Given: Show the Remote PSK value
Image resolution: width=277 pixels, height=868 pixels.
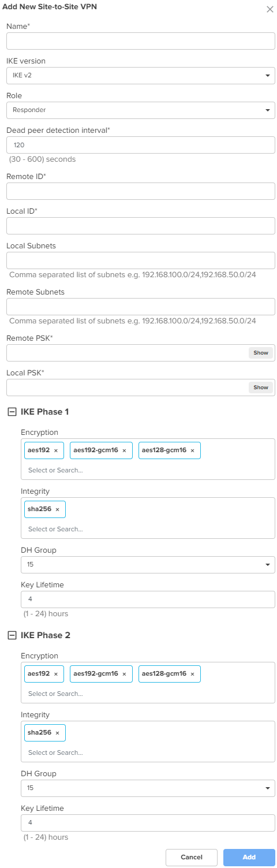Looking at the screenshot, I should [x=261, y=353].
